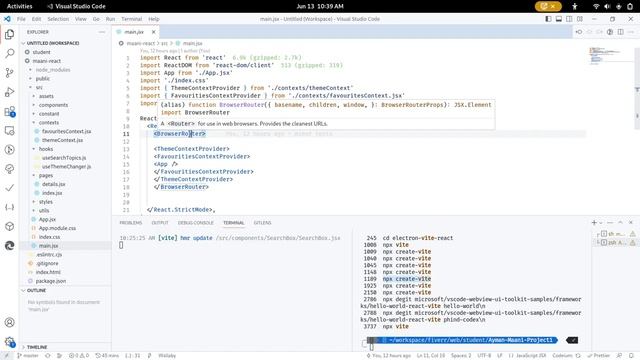Open the Accounts menu icon
Image resolution: width=640 pixels, height=360 pixels.
tap(9, 322)
